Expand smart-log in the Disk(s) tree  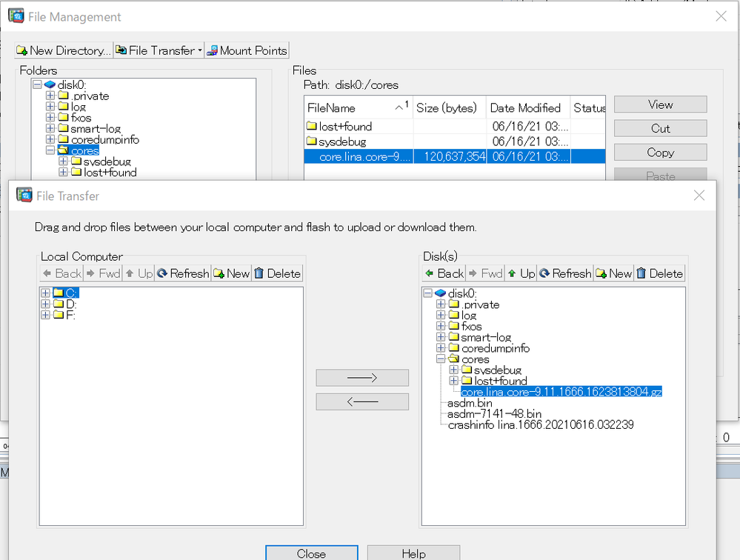coord(441,336)
